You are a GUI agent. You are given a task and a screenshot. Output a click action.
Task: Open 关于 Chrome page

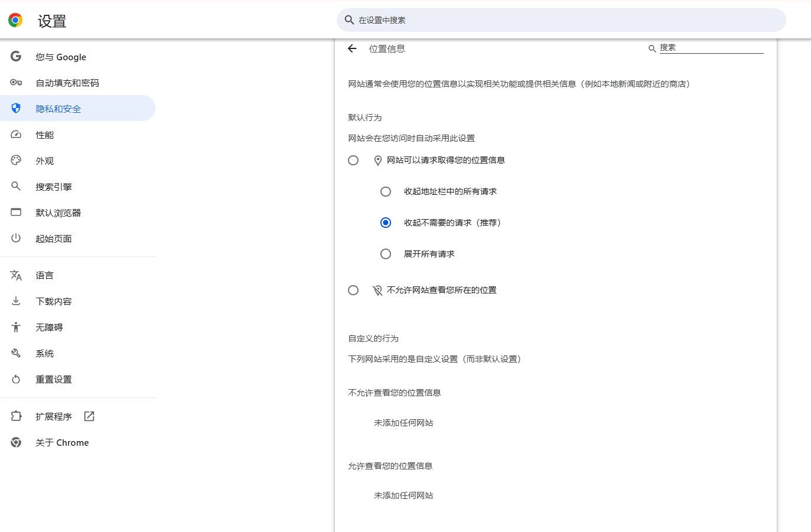tap(77, 442)
